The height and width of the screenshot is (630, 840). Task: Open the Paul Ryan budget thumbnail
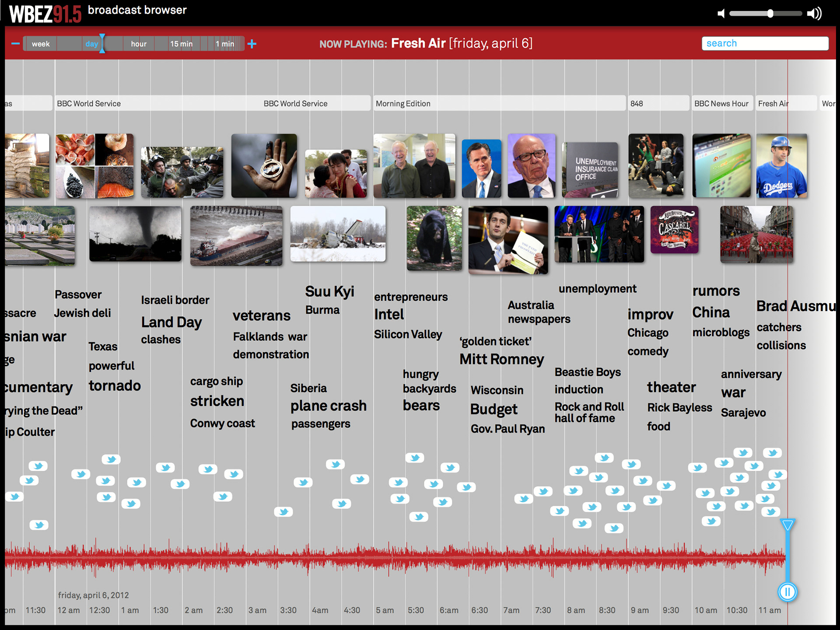pos(508,240)
